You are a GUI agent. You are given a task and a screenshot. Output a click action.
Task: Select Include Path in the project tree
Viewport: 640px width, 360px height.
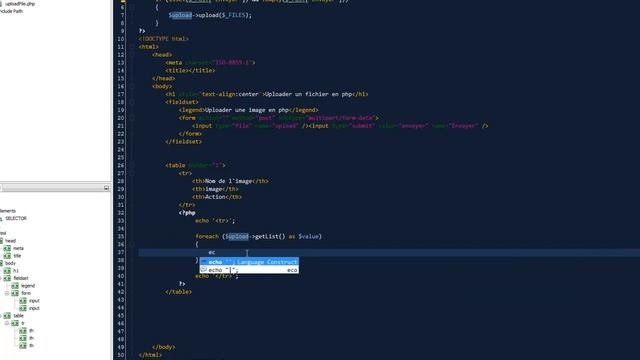click(11, 11)
